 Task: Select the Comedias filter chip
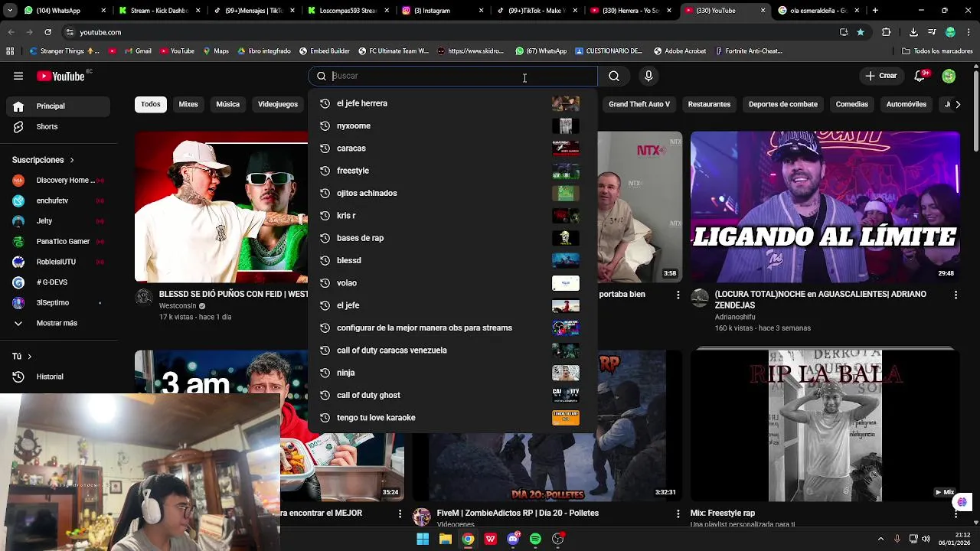[852, 104]
